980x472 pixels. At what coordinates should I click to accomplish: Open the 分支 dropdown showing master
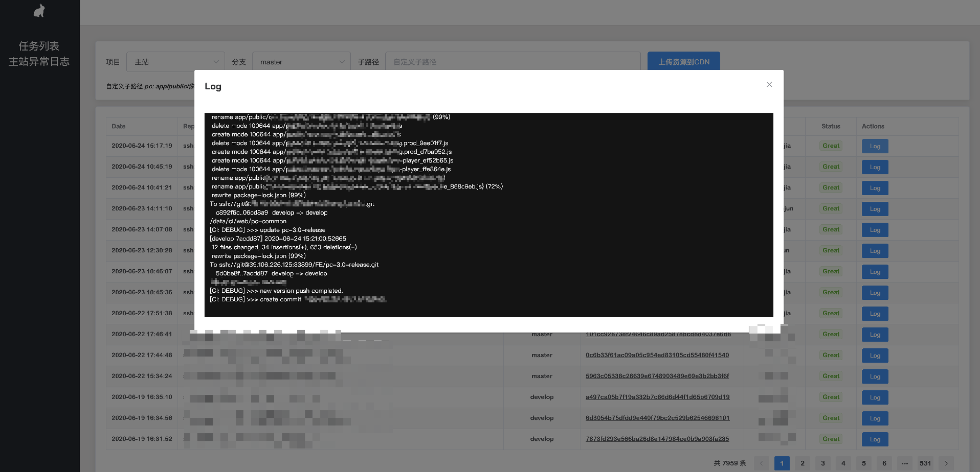point(300,61)
